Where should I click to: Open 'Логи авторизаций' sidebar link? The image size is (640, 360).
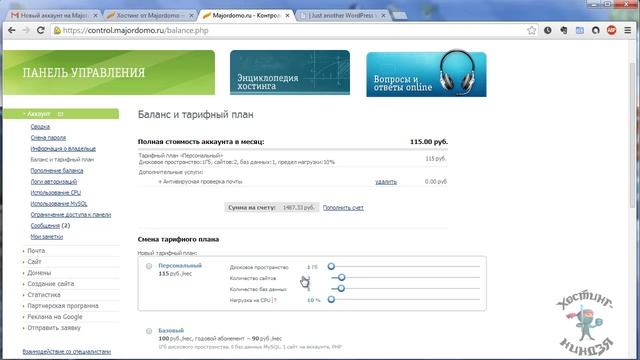point(54,182)
